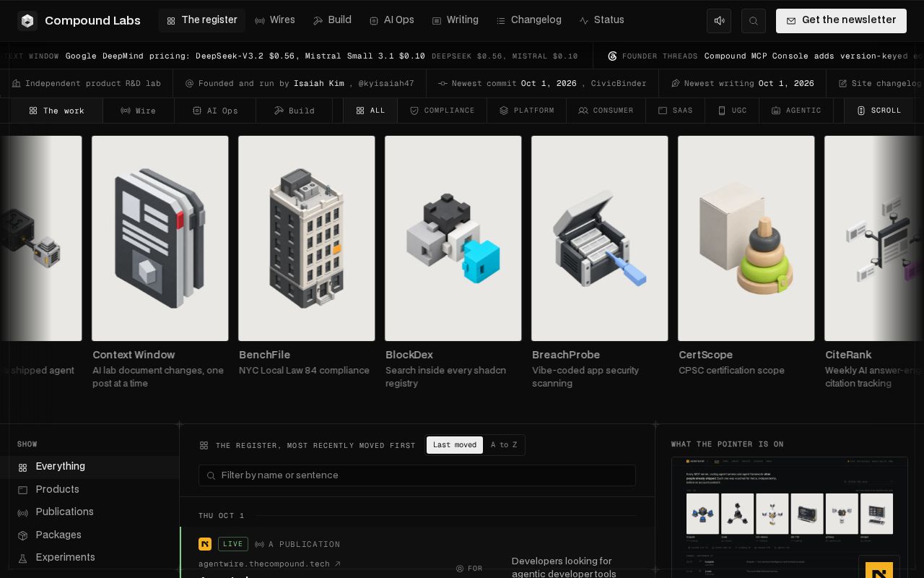Toggle the sound speaker icon button

[719, 21]
